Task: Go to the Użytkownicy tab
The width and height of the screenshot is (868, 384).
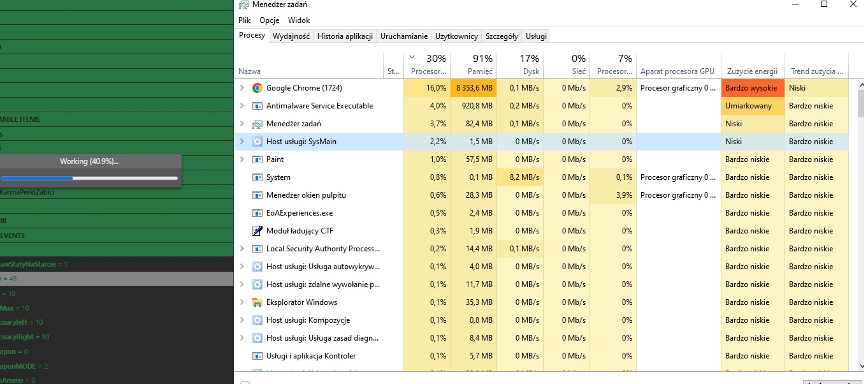Action: pyautogui.click(x=456, y=36)
